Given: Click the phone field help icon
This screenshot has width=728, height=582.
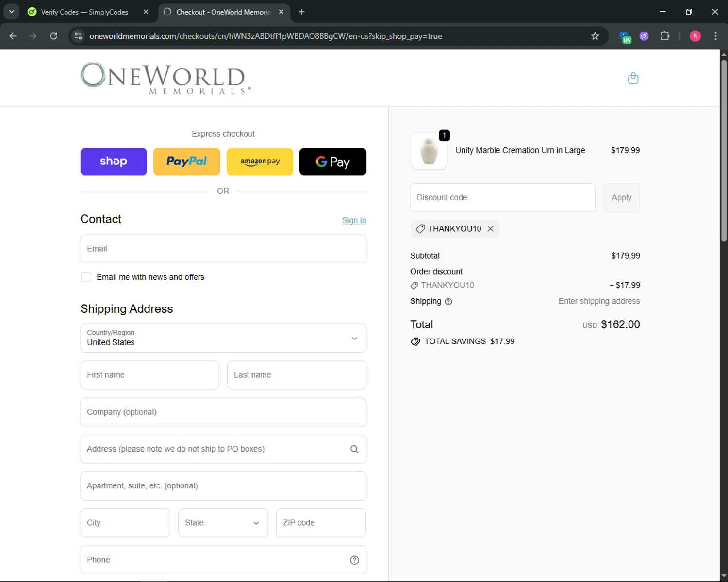Looking at the screenshot, I should pyautogui.click(x=354, y=560).
